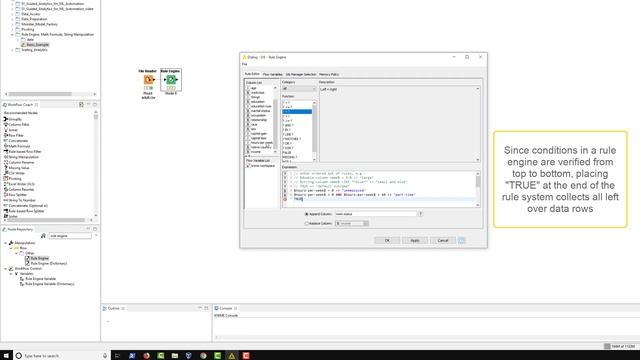The image size is (640, 360).
Task: Open Job Manager Selection tab
Action: tap(301, 74)
